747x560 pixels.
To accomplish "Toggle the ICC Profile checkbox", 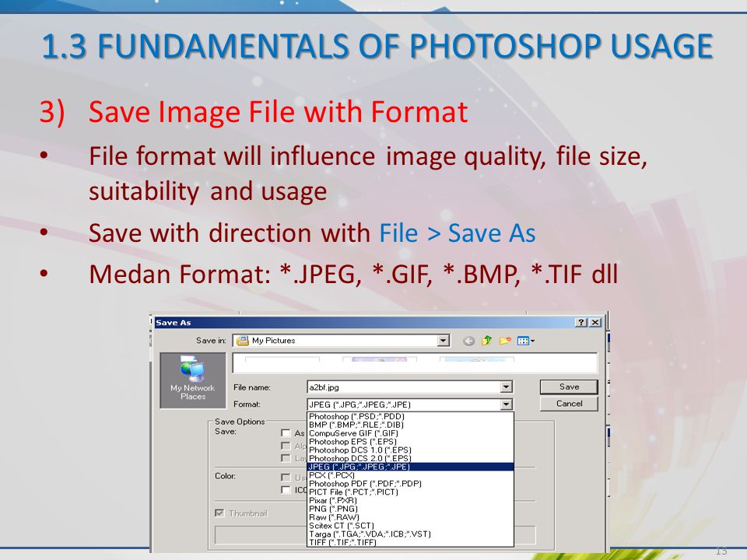I will [286, 489].
